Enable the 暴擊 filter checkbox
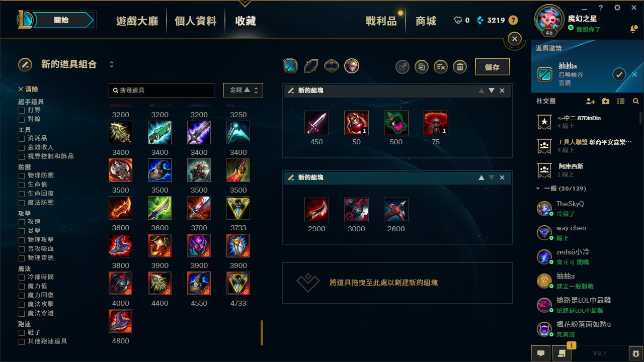This screenshot has width=644, height=362. coord(22,231)
